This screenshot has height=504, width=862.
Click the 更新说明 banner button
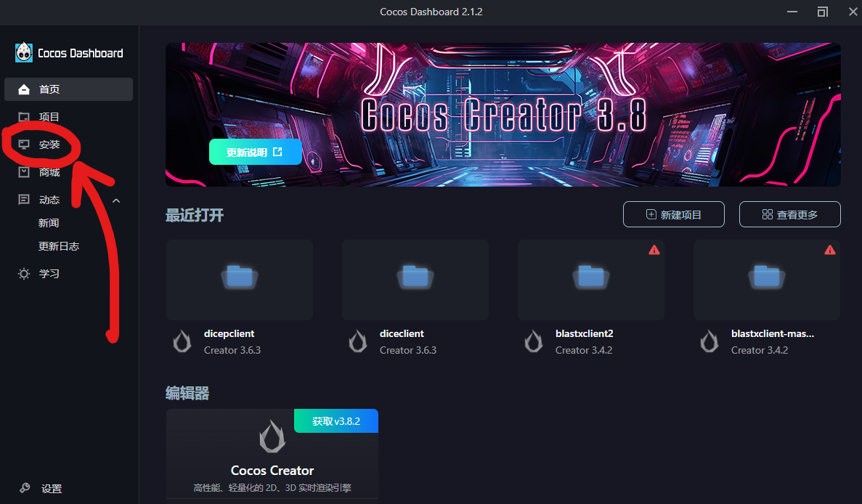[255, 152]
